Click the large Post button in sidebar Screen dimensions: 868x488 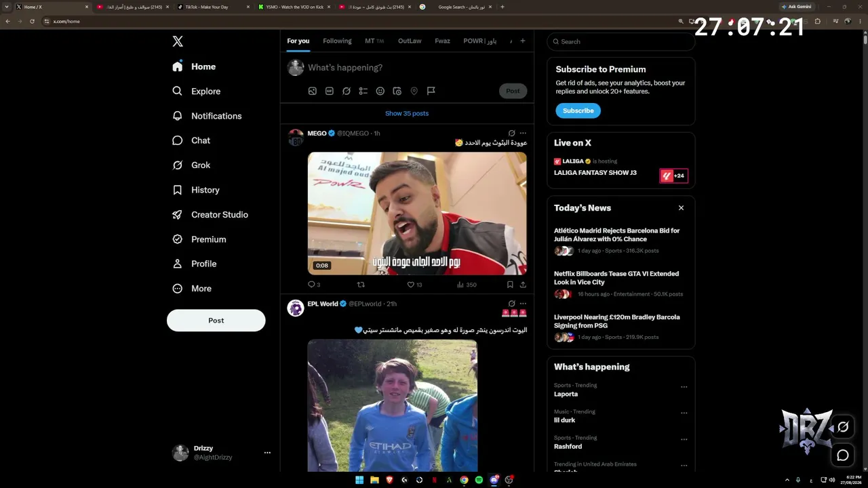(216, 321)
